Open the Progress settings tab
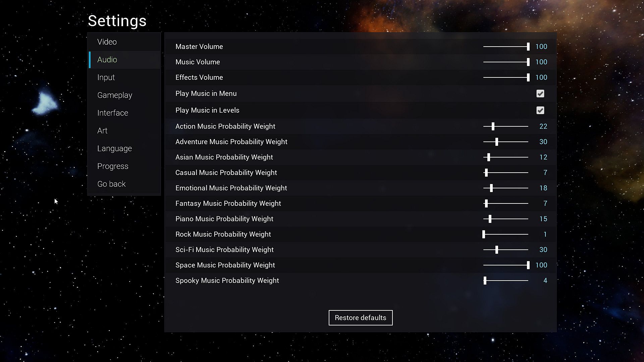The width and height of the screenshot is (644, 362). 113,166
